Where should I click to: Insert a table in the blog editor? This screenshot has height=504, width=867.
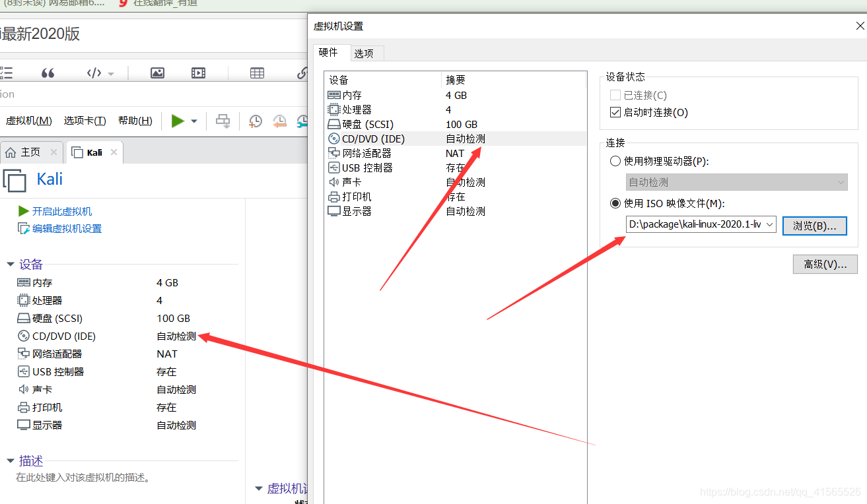[257, 73]
